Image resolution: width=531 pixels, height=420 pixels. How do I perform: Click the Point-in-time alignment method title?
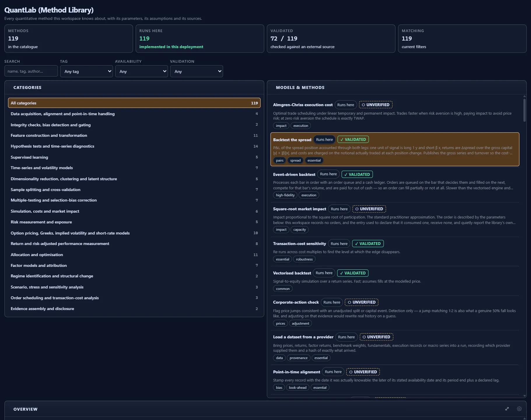click(x=296, y=372)
